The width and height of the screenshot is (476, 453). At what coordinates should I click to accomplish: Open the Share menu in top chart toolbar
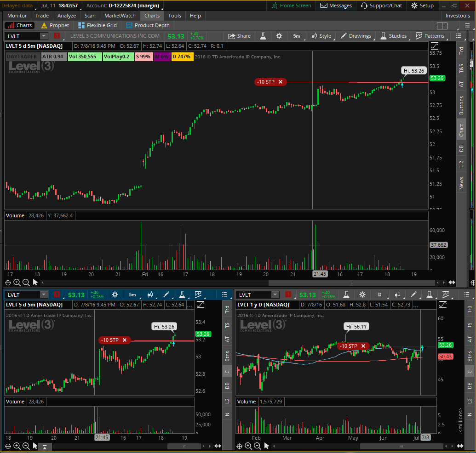pyautogui.click(x=240, y=36)
